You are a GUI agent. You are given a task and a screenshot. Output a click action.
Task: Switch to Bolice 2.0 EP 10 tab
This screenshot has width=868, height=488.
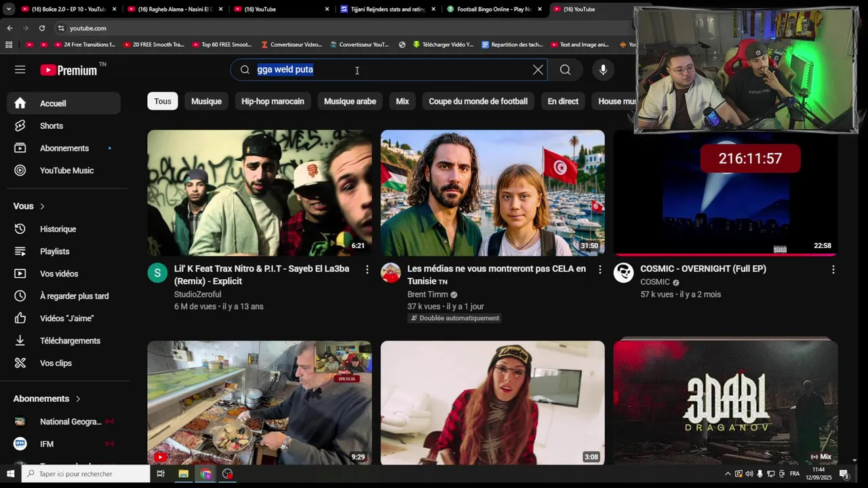68,9
